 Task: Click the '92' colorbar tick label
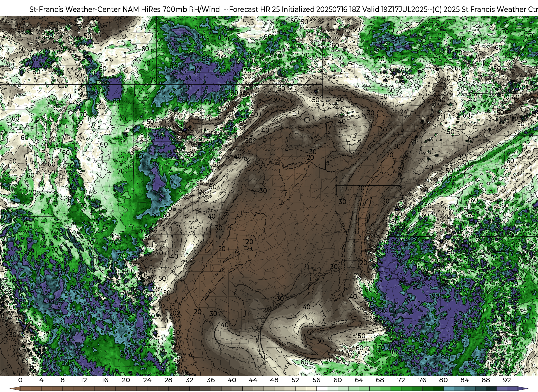point(507,380)
